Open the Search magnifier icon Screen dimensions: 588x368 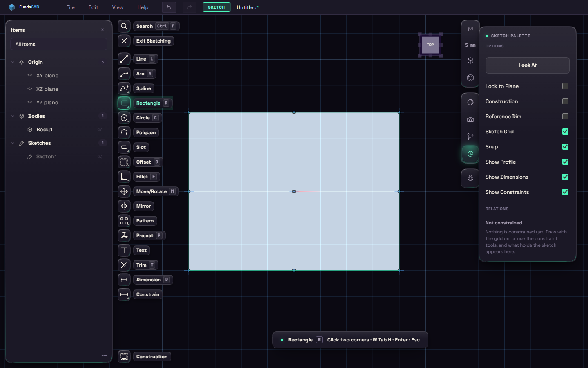click(x=124, y=26)
